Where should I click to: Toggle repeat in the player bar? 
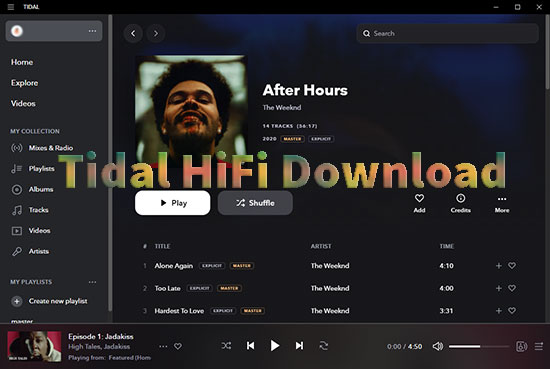324,346
